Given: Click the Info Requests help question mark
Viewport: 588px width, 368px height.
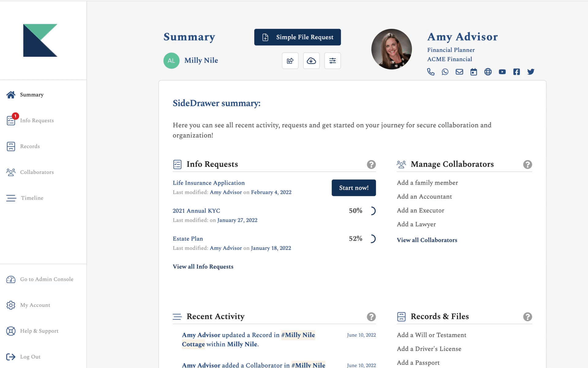Looking at the screenshot, I should [371, 165].
